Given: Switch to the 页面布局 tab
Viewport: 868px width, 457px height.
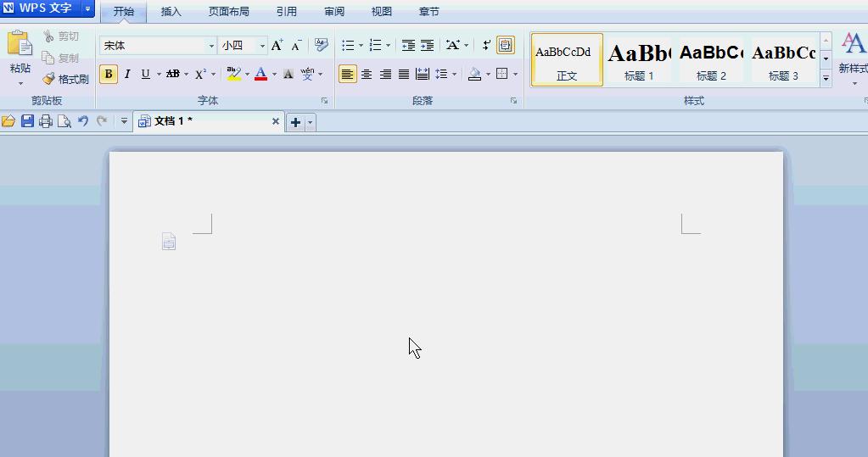Looking at the screenshot, I should coord(228,12).
